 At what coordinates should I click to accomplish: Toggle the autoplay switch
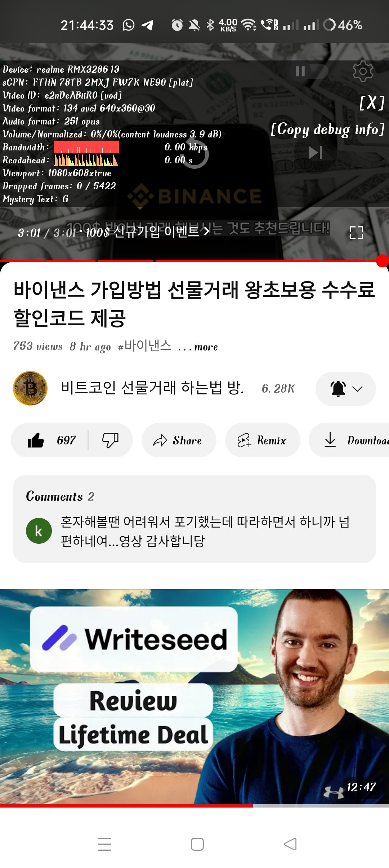309,71
